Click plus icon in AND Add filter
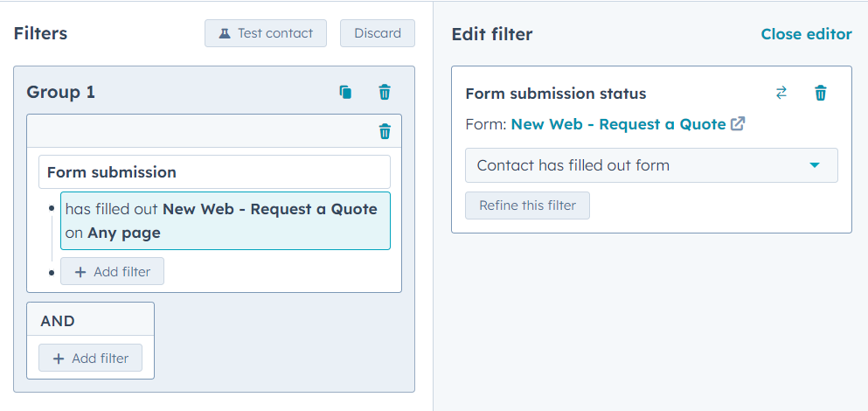Image resolution: width=868 pixels, height=411 pixels. coord(58,359)
